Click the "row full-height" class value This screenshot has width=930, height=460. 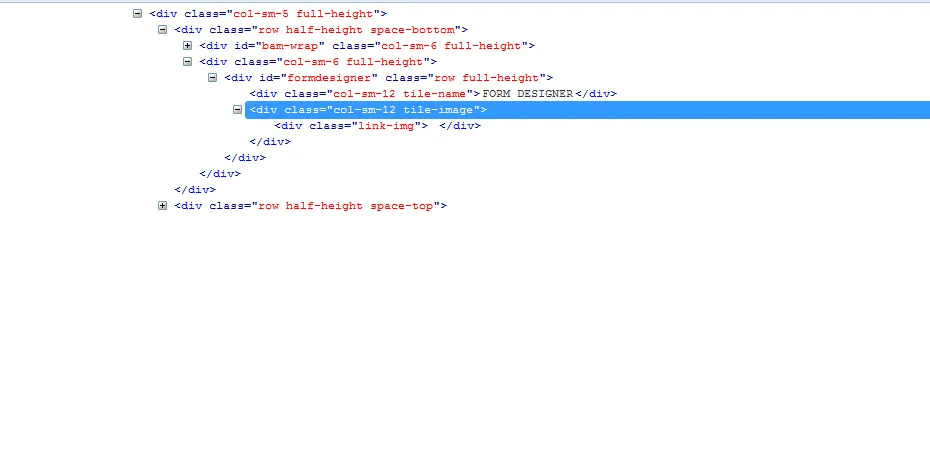pyautogui.click(x=486, y=78)
